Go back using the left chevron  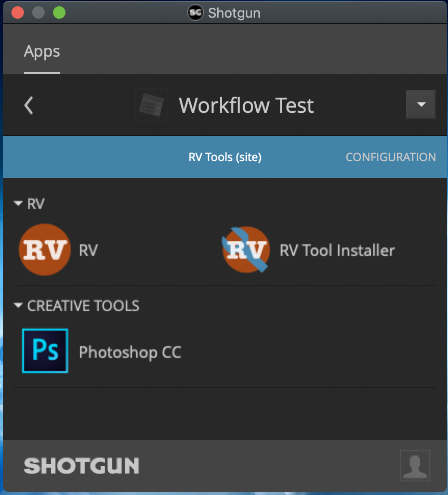tap(29, 105)
